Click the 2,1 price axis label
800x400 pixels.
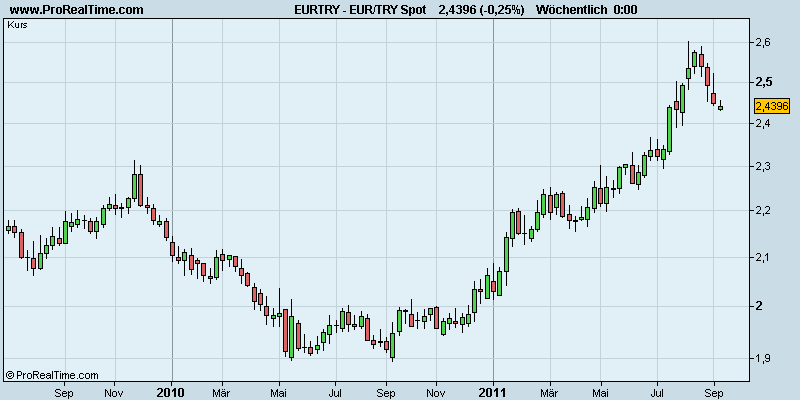762,258
